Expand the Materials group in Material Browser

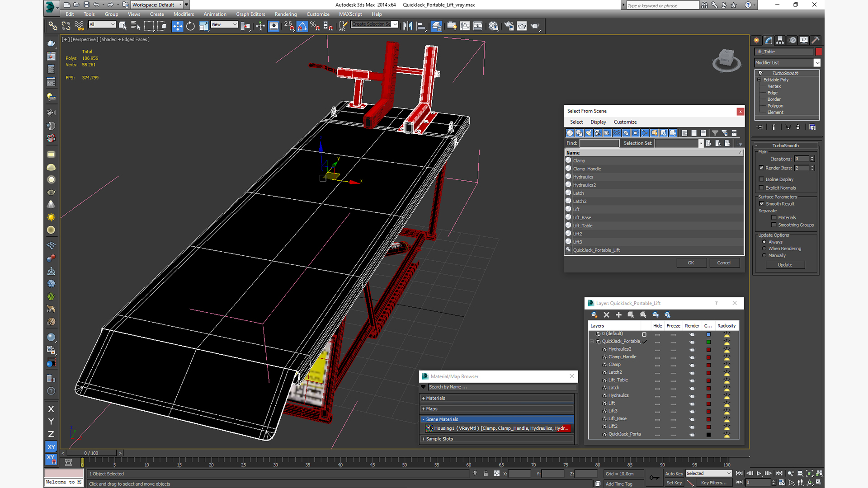point(497,399)
